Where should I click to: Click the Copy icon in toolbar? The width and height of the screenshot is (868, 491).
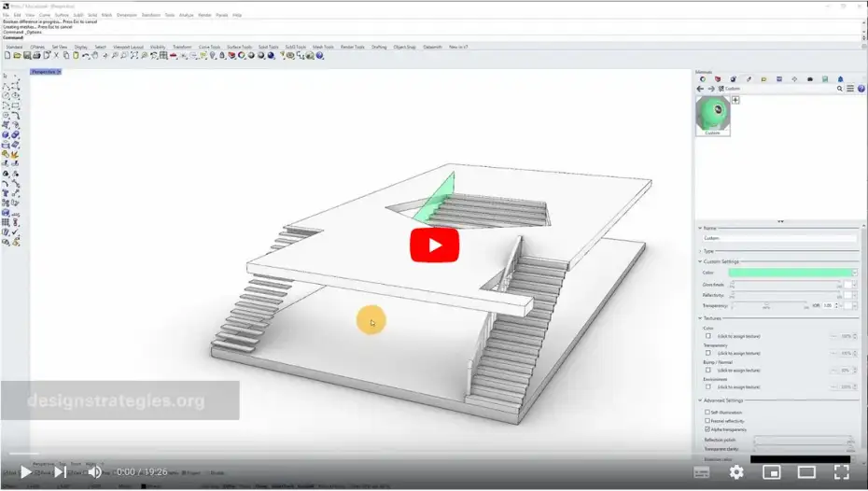tap(66, 55)
